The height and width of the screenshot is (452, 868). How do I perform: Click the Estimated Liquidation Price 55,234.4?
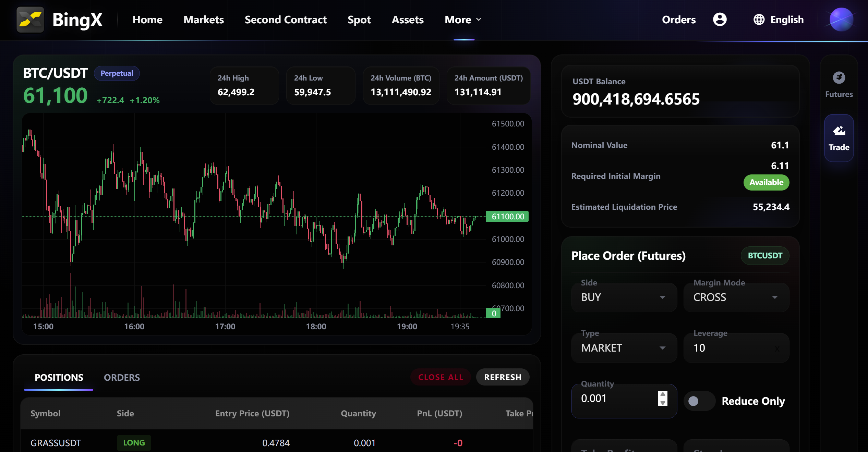[771, 207]
